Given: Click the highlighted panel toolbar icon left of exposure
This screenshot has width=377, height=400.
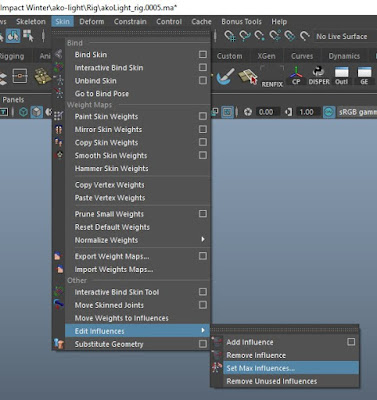Looking at the screenshot, I should (227, 112).
